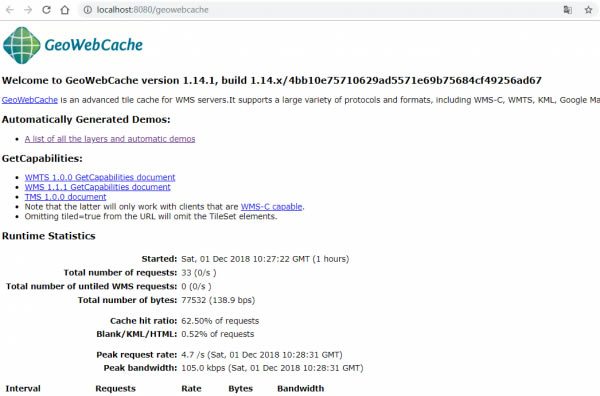Go back using the browser back arrow
Image resolution: width=600 pixels, height=396 pixels.
[10, 10]
